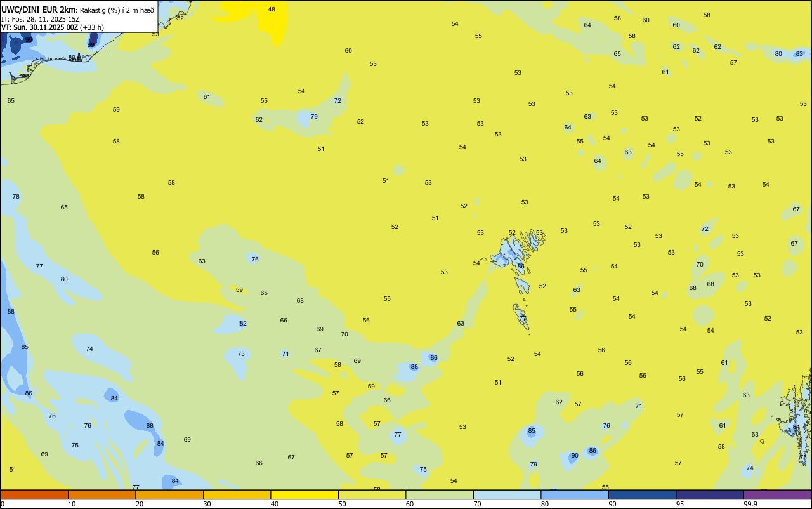Click the 0–10 dark orange legend swatch
812x509 pixels.
click(x=34, y=494)
